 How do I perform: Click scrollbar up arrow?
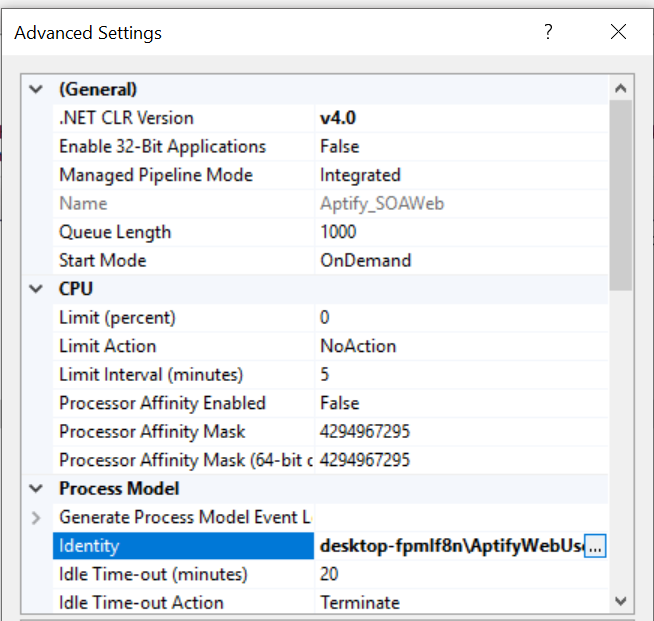[x=620, y=89]
